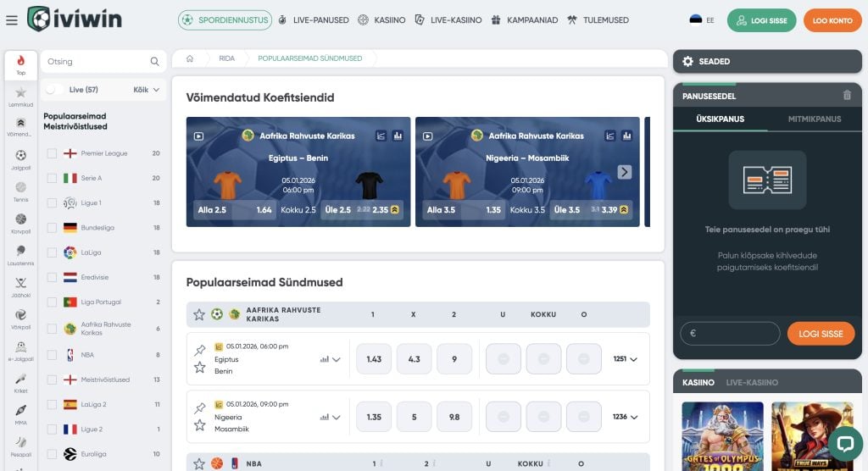This screenshot has height=471, width=868.
Task: Switch to Mitmikpanus tab
Action: pyautogui.click(x=814, y=119)
